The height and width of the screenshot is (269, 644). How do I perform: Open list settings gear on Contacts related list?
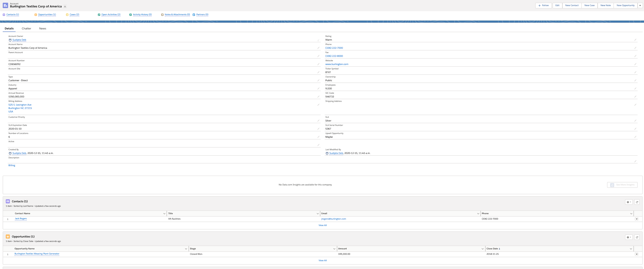tap(629, 202)
